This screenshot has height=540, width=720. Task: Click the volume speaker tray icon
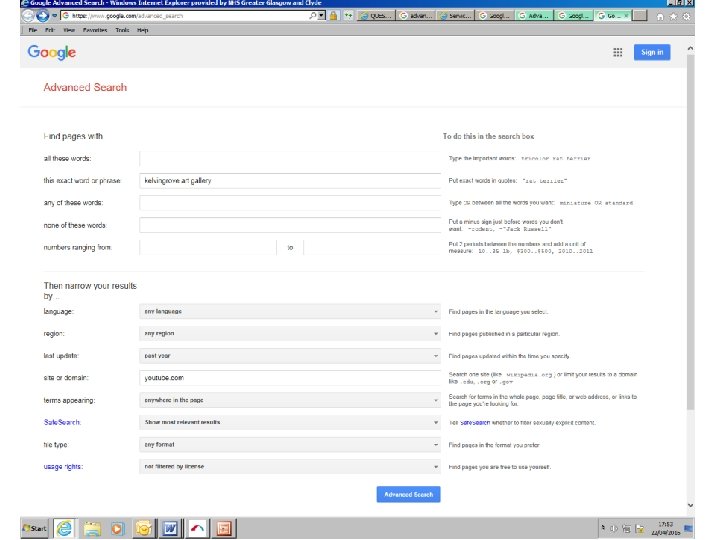[613, 529]
